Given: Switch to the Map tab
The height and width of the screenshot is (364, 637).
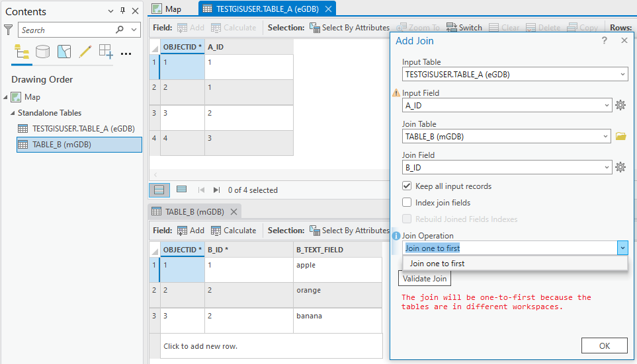Looking at the screenshot, I should coord(167,9).
